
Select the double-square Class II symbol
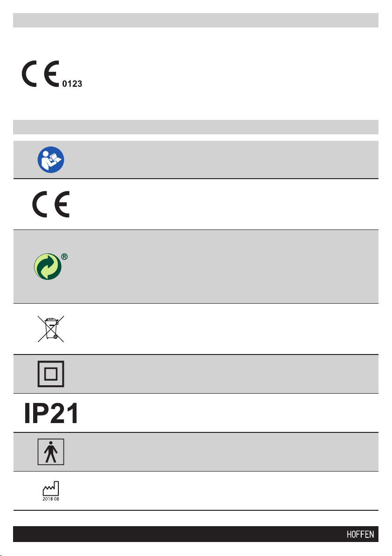[51, 374]
